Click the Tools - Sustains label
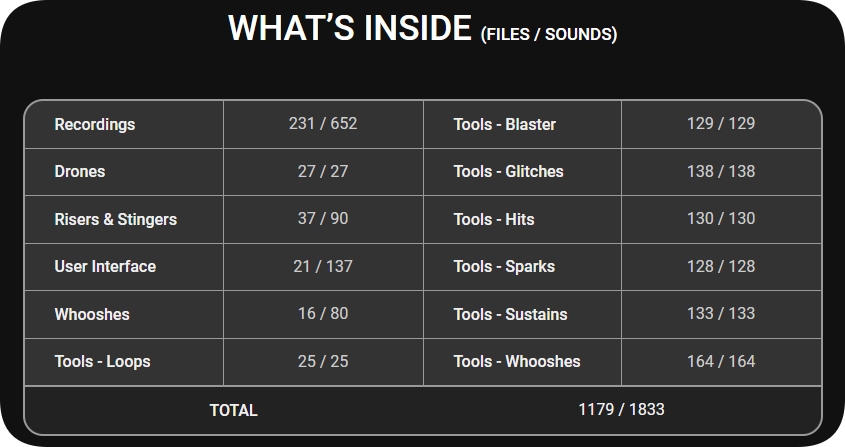This screenshot has width=845, height=447. tap(510, 314)
